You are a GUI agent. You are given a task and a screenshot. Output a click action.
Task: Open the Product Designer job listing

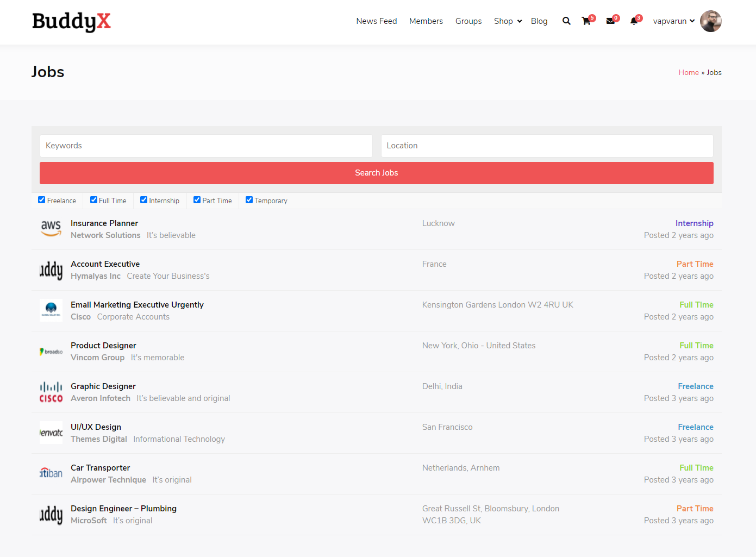(103, 346)
